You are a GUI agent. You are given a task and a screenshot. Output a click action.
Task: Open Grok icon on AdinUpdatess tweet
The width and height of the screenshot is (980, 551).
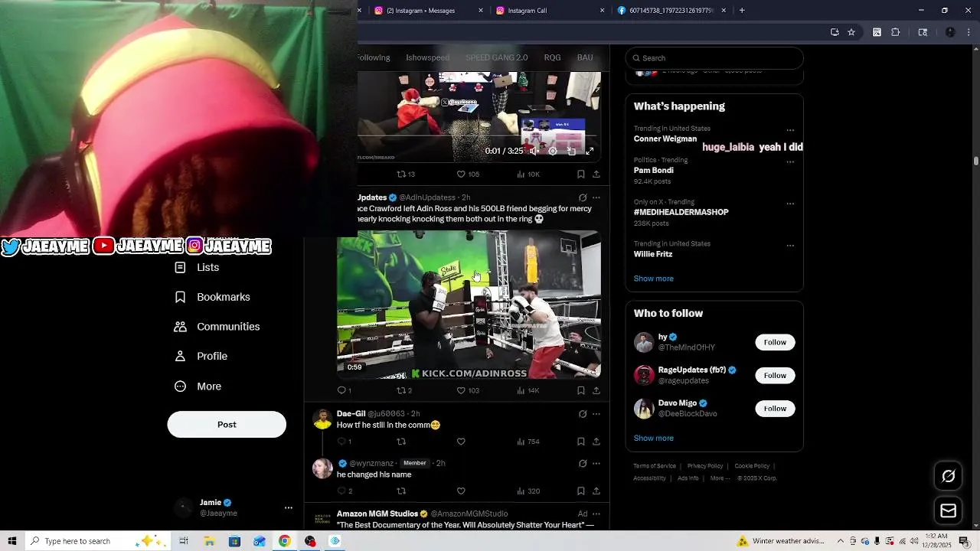click(583, 197)
